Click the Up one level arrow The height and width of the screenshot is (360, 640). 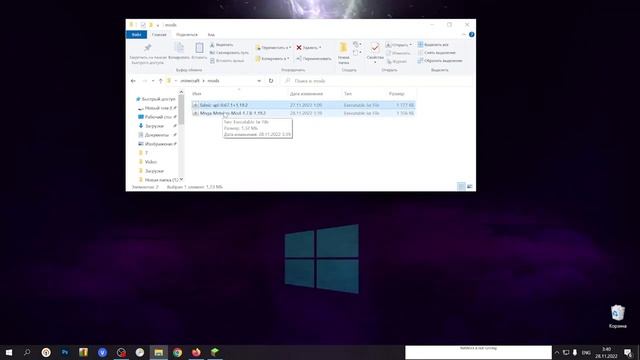(x=160, y=81)
